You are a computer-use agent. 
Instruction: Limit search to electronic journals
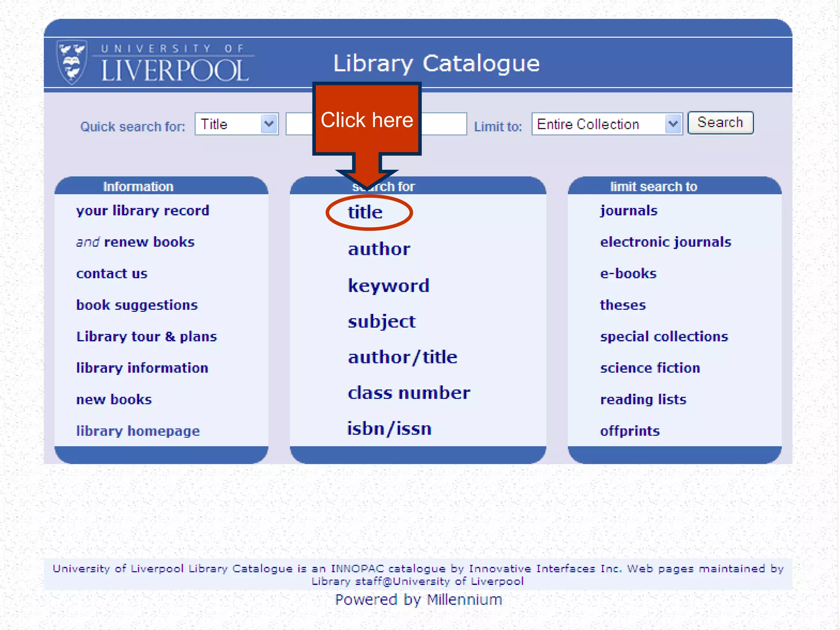click(665, 242)
